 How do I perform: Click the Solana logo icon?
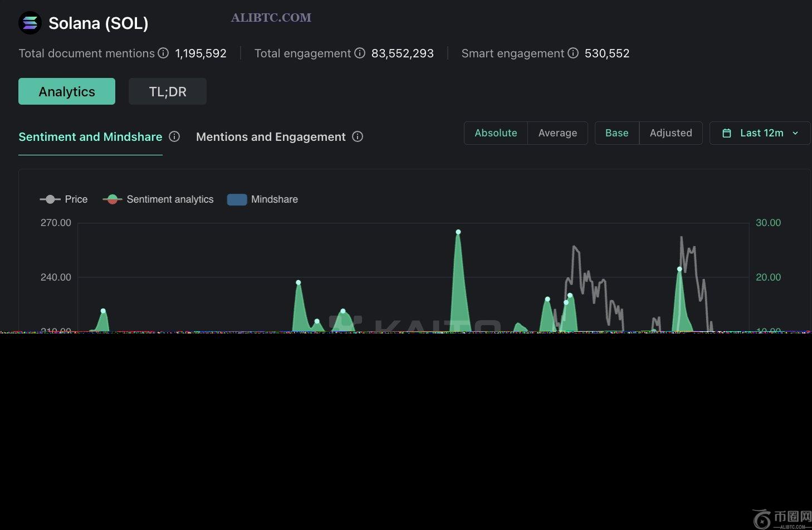point(30,23)
